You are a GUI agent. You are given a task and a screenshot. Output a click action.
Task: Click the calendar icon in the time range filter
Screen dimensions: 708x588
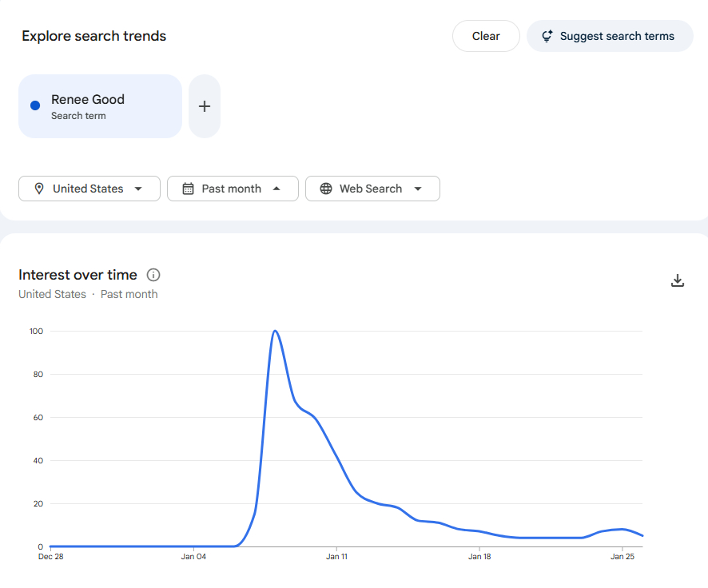click(x=189, y=189)
